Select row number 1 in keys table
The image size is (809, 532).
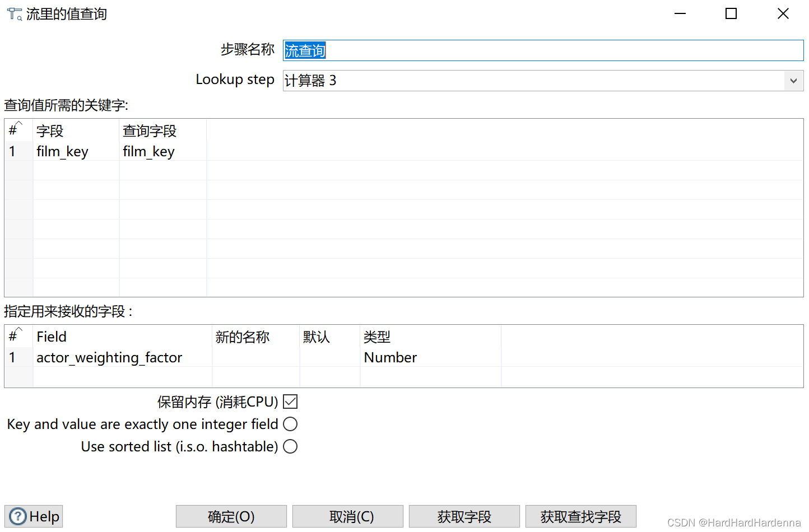19,151
